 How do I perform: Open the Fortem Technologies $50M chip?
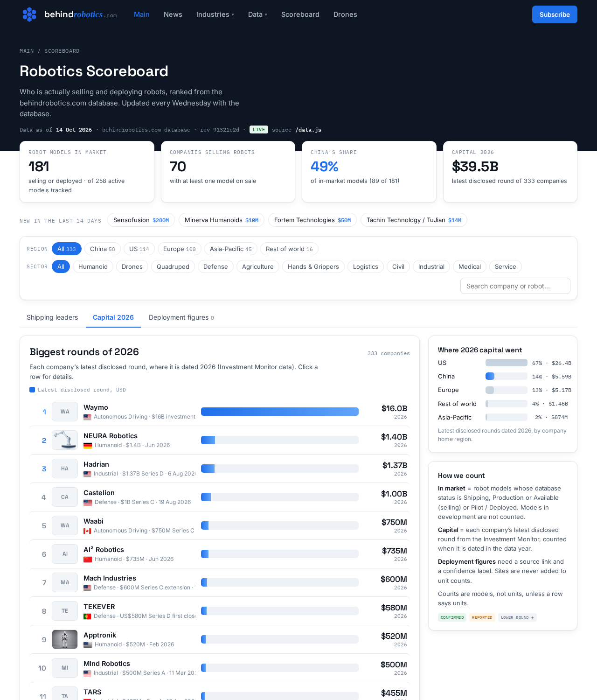click(312, 220)
